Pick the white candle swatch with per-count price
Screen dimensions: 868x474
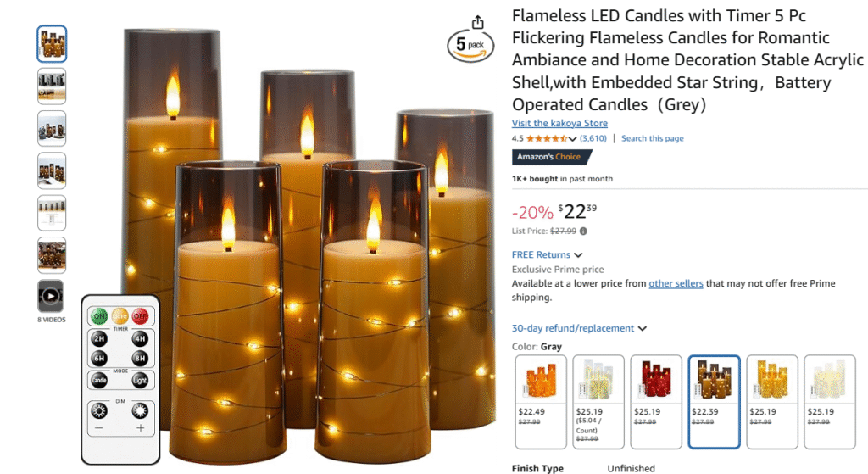(x=598, y=402)
